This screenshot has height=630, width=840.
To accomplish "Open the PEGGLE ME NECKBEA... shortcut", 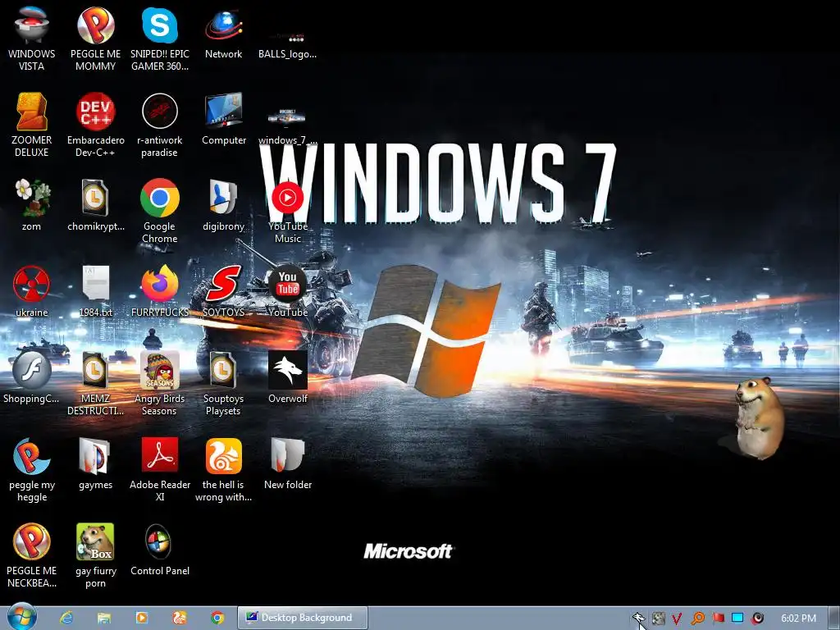I will [32, 555].
